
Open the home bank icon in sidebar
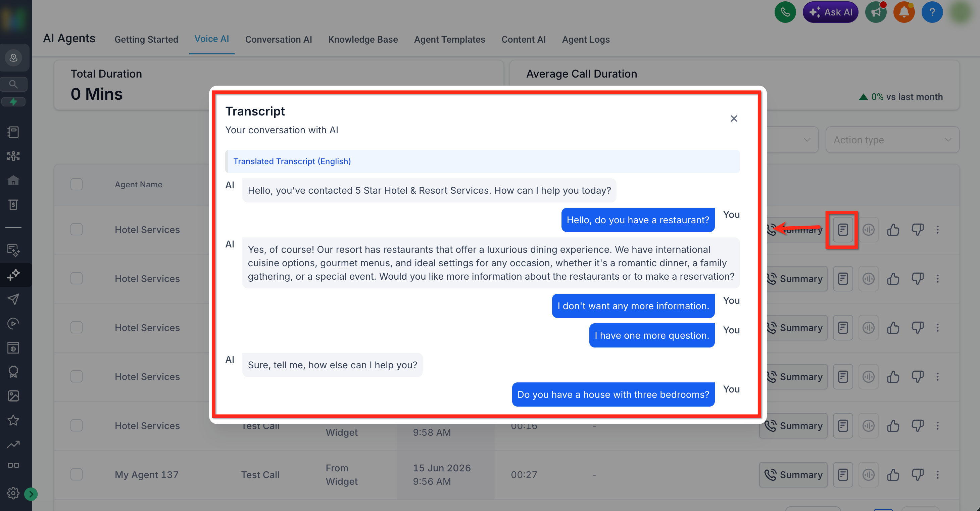[13, 180]
